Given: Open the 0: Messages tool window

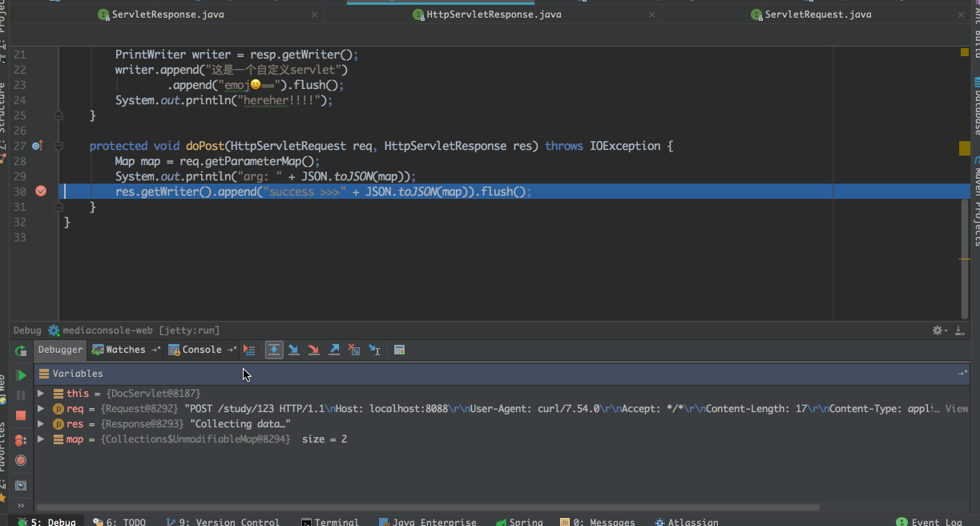Looking at the screenshot, I should click(x=597, y=521).
